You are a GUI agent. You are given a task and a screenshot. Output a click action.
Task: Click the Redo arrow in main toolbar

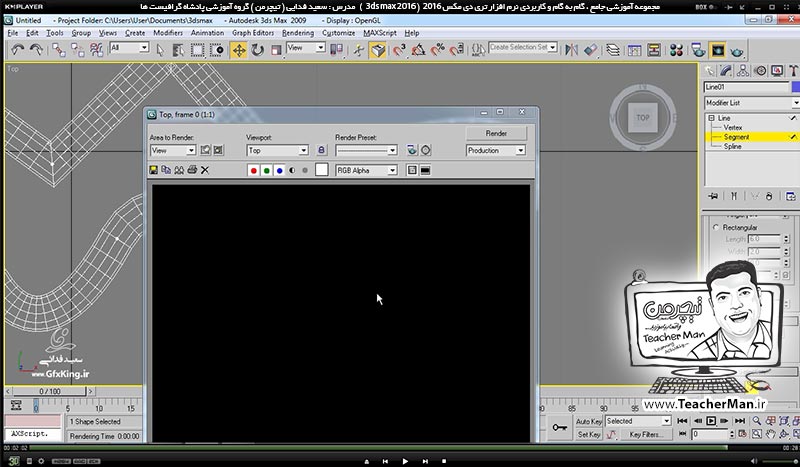[x=36, y=50]
